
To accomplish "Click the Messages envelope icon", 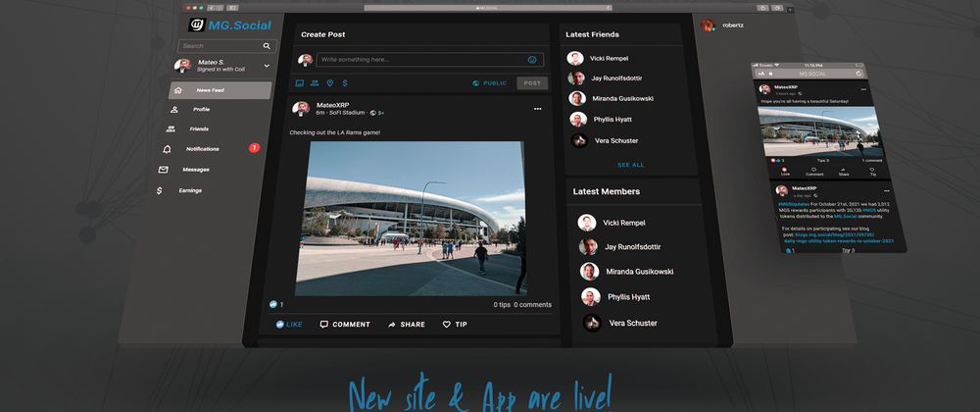I will point(163,170).
